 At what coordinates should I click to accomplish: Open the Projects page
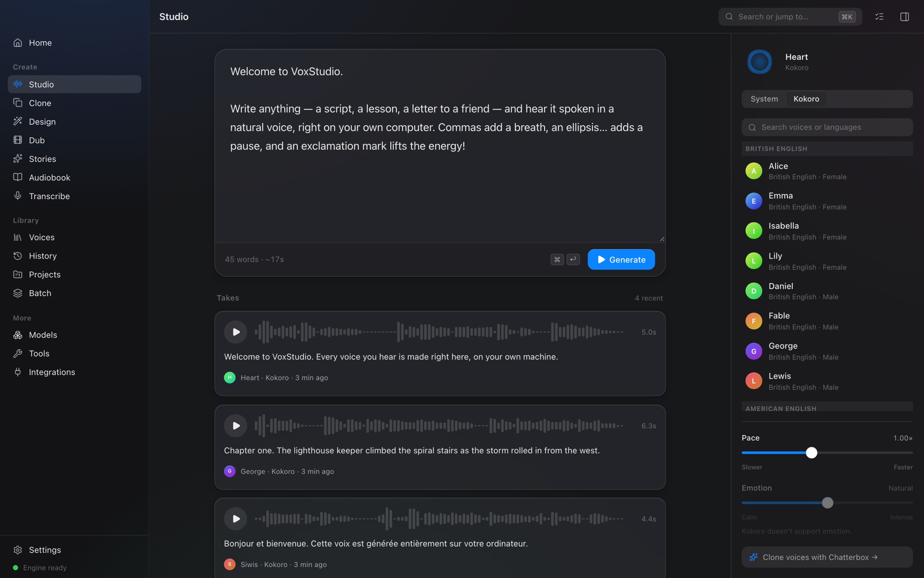pos(74,274)
